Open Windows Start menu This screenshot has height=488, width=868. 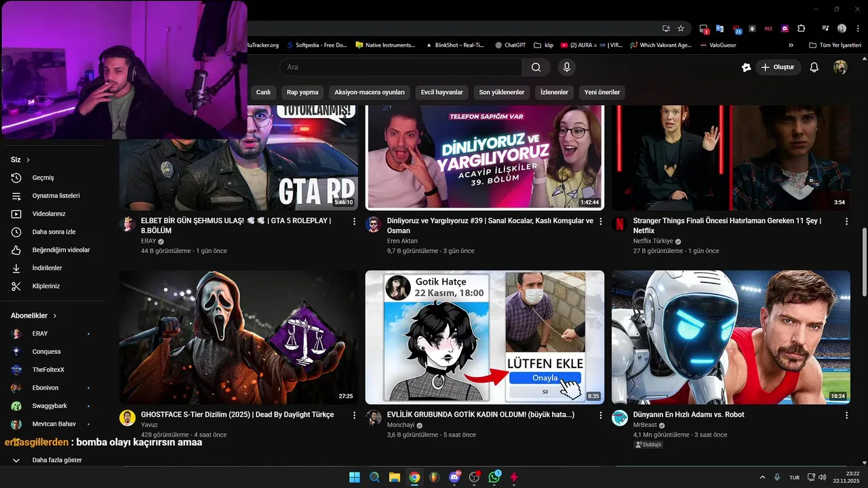tap(354, 477)
